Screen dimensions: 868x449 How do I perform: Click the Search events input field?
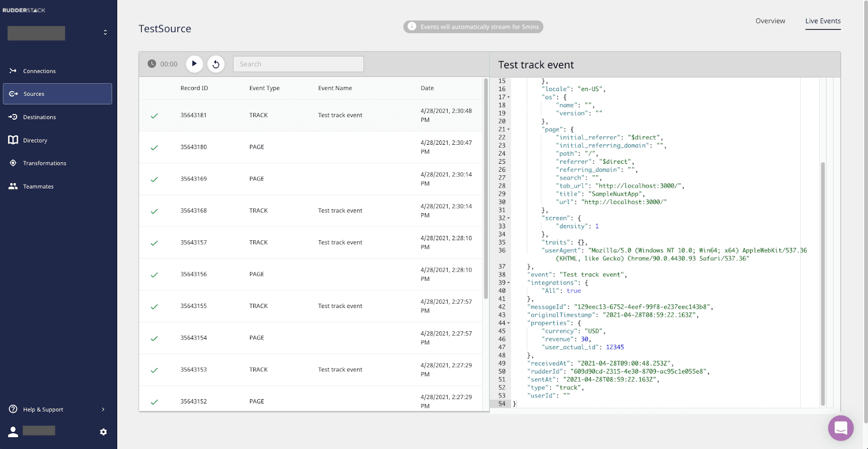click(x=298, y=64)
